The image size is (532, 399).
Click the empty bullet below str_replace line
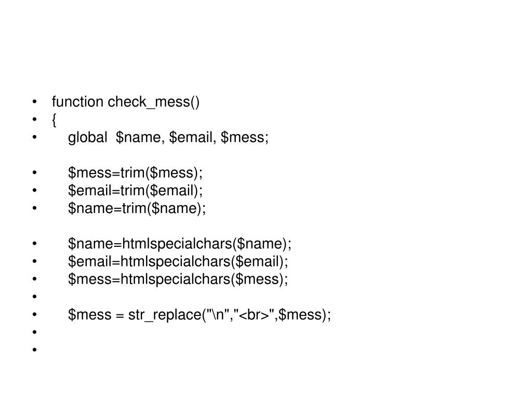[35, 332]
